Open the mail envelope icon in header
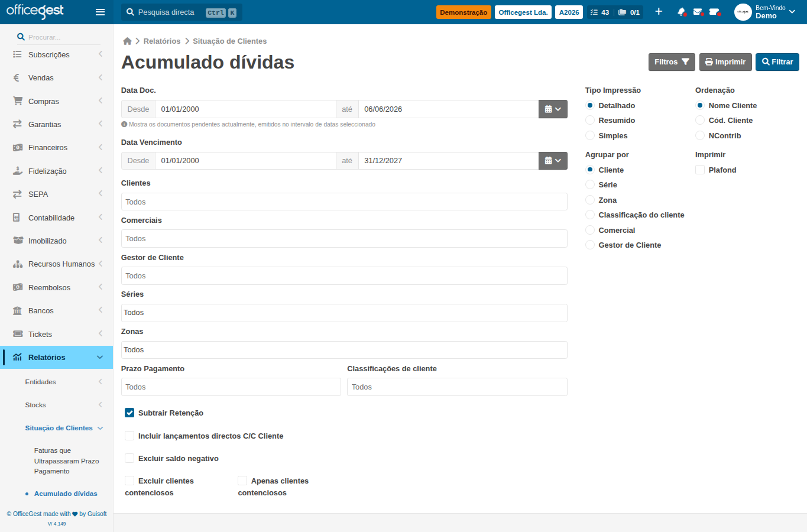This screenshot has width=807, height=532. (698, 12)
